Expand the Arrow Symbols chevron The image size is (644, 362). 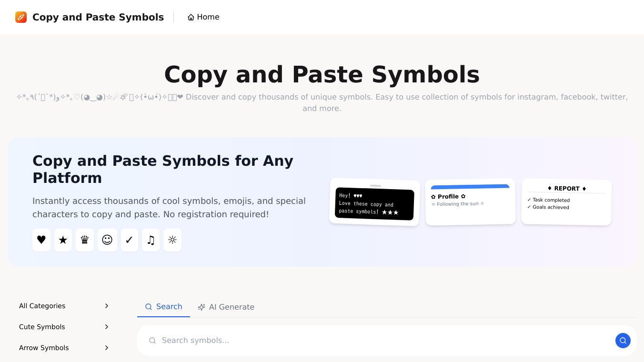(x=107, y=348)
